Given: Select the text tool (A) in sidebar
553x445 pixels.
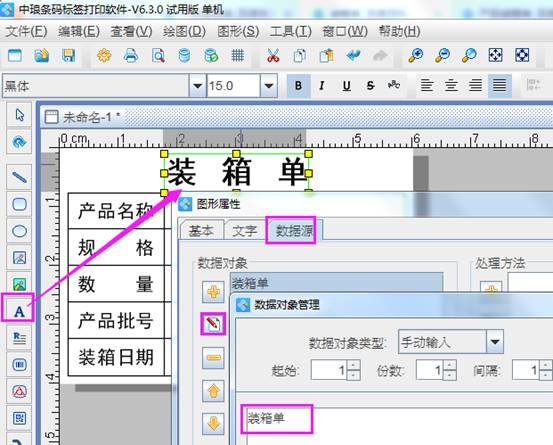Looking at the screenshot, I should [x=19, y=311].
